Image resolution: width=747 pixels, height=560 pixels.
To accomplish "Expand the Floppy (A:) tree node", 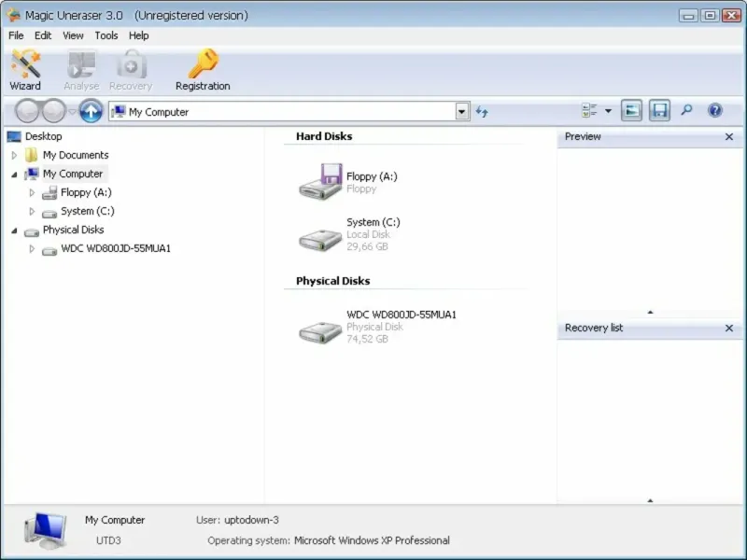I will click(x=32, y=193).
